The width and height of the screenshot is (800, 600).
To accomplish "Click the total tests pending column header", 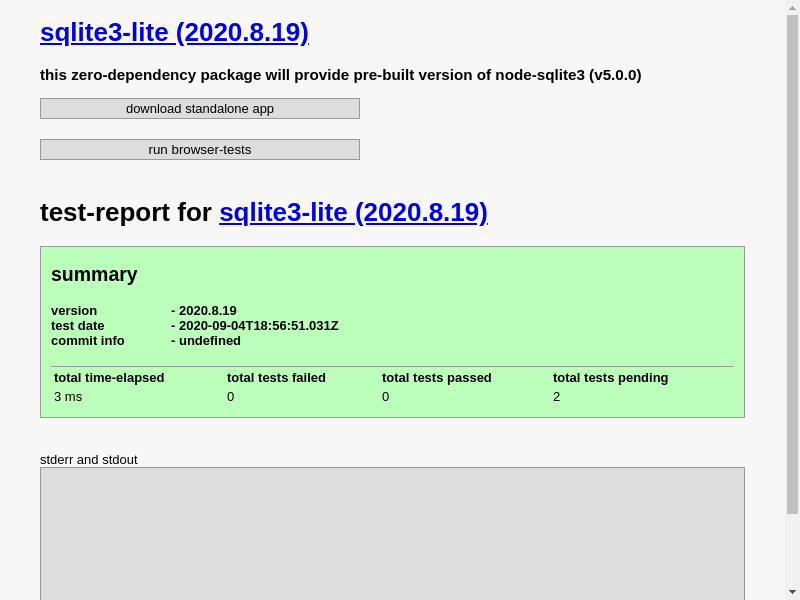I will click(611, 378).
